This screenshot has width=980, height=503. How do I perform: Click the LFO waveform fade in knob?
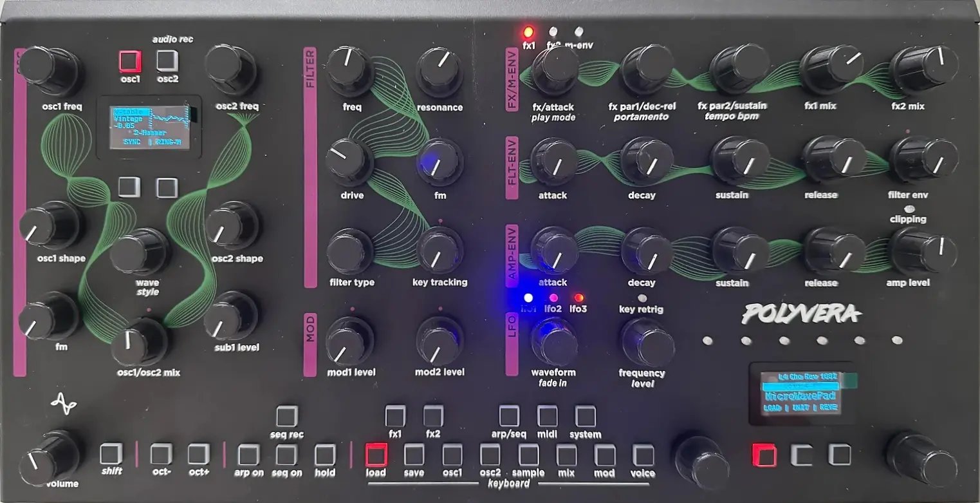(x=553, y=341)
